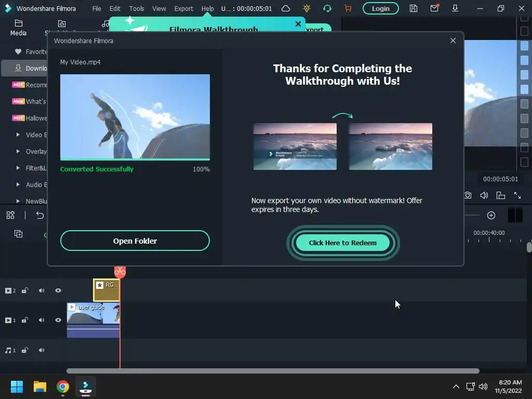Open the Export menu
Viewport: 532px width, 399px height.
coord(183,8)
